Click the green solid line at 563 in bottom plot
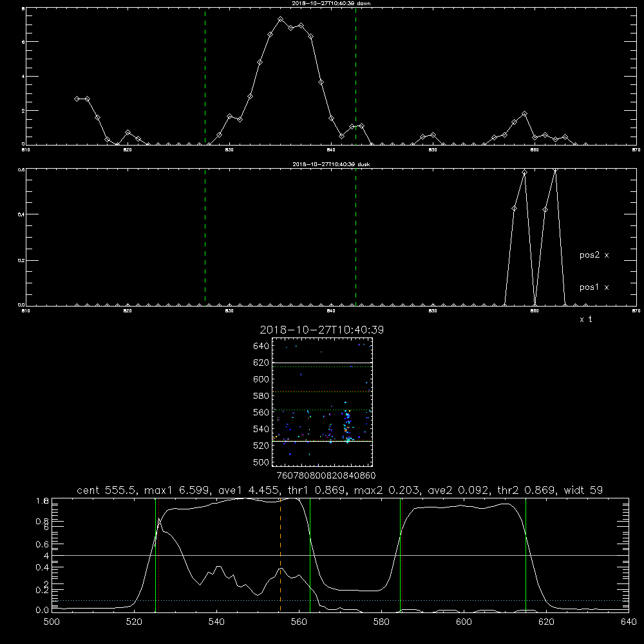The height and width of the screenshot is (644, 644). click(310, 554)
